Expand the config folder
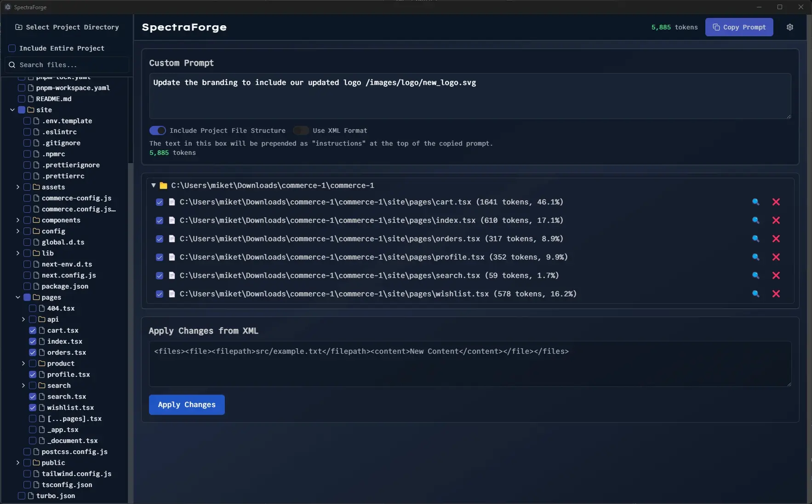 click(18, 231)
